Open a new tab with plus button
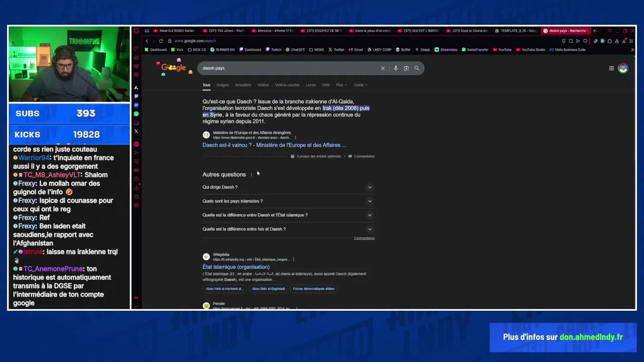 [594, 31]
